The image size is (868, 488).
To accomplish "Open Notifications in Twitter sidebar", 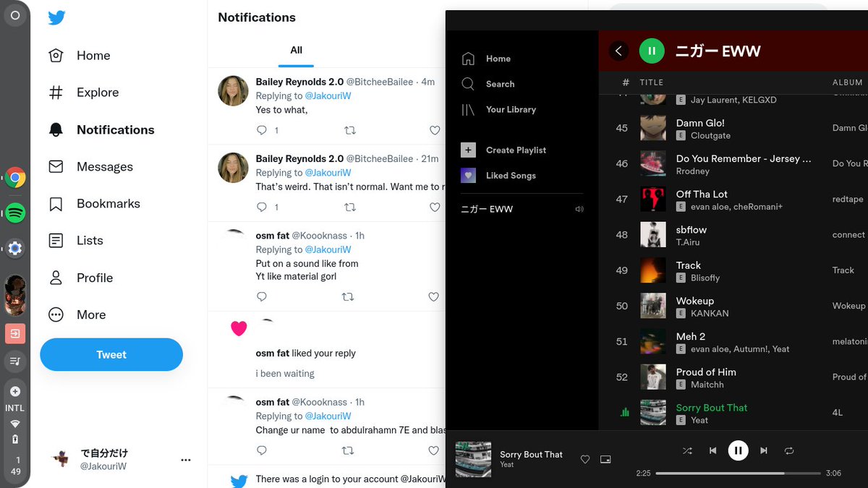I will (x=101, y=130).
